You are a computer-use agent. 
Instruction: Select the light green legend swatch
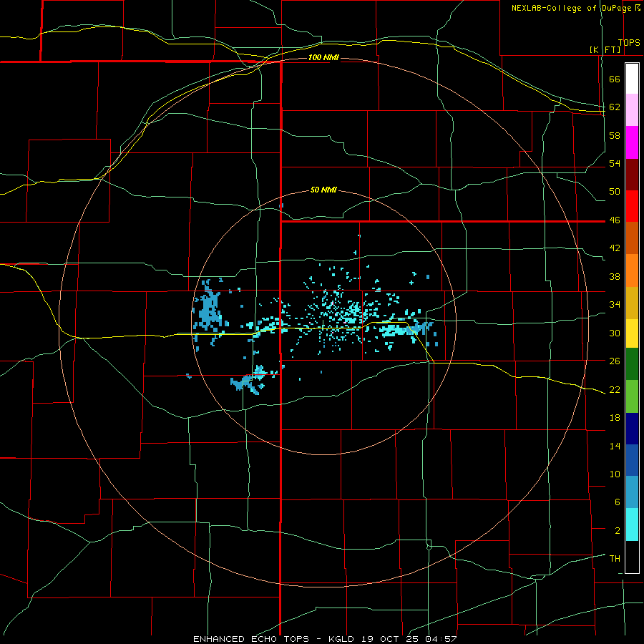[x=632, y=396]
